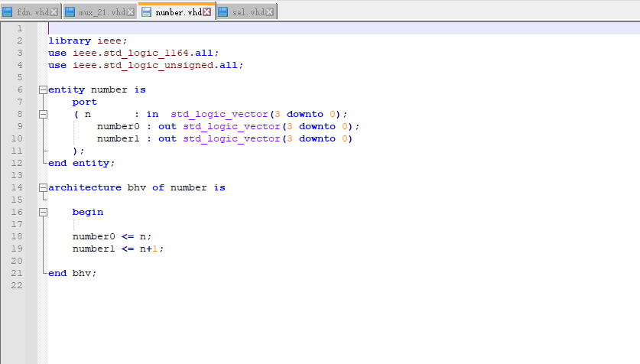Click the text 'library ieee;'

click(x=88, y=41)
